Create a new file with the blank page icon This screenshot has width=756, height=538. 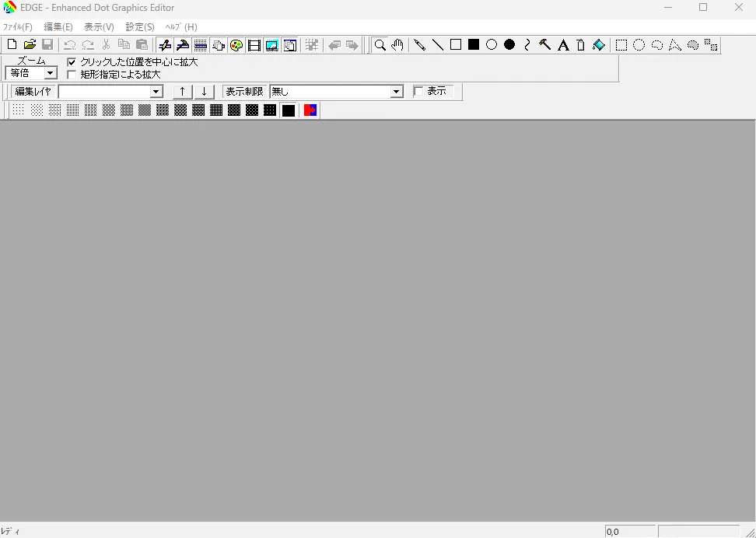coord(12,45)
